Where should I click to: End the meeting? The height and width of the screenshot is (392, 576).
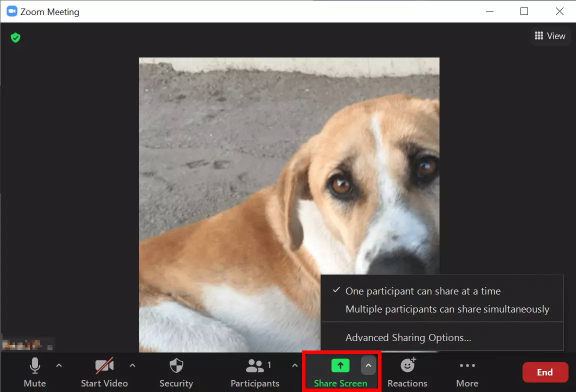pyautogui.click(x=545, y=372)
